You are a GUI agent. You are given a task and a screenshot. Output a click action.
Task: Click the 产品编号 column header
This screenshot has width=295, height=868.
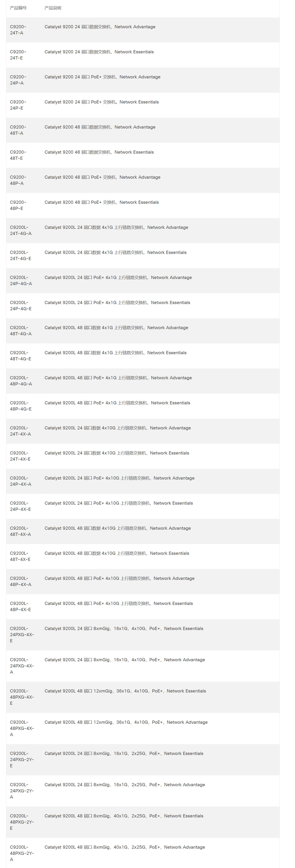pyautogui.click(x=18, y=8)
